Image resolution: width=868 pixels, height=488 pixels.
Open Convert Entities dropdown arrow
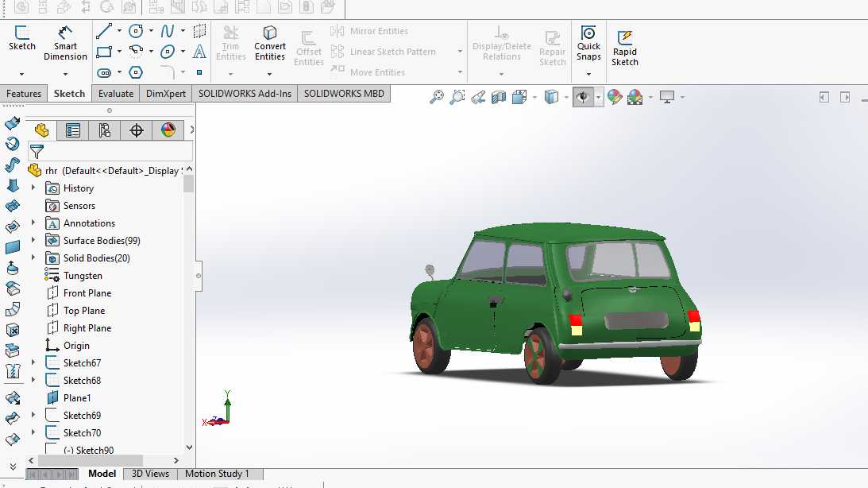[x=269, y=74]
